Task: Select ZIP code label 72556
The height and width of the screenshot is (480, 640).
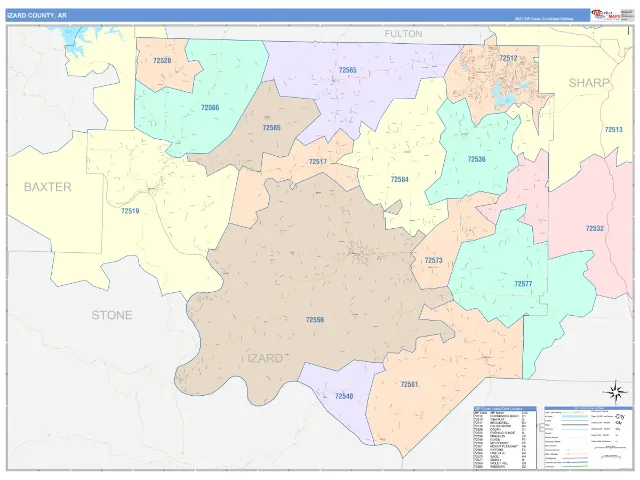Action: (315, 320)
